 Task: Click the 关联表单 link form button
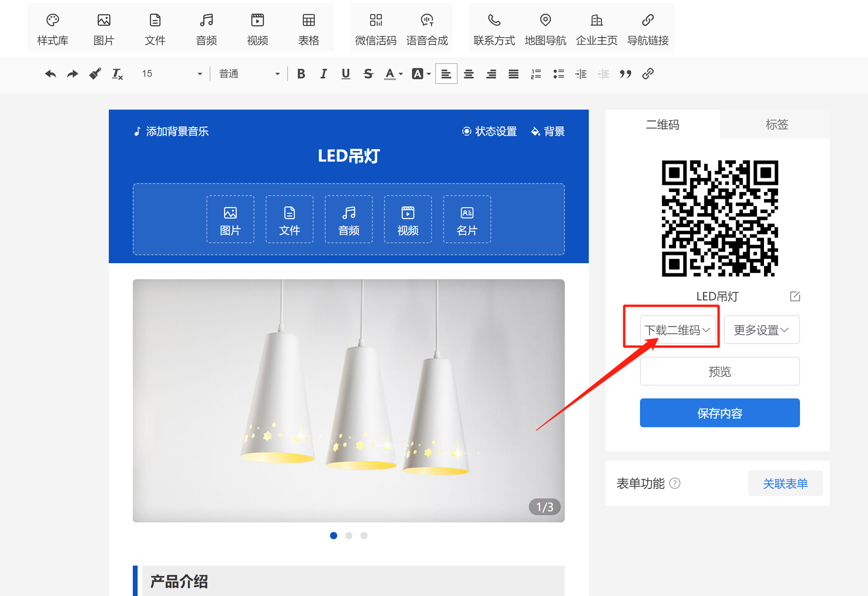[785, 483]
